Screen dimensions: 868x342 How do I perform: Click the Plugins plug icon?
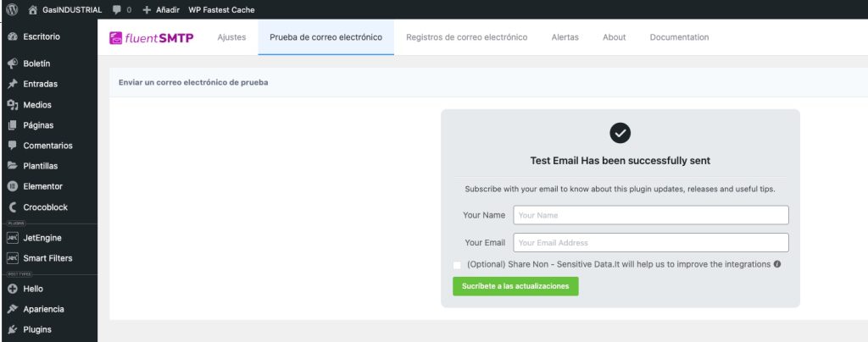[x=13, y=329]
